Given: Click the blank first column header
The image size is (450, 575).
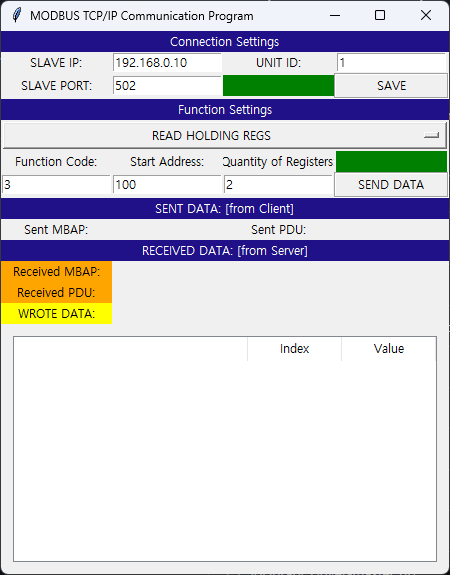Looking at the screenshot, I should (x=131, y=349).
